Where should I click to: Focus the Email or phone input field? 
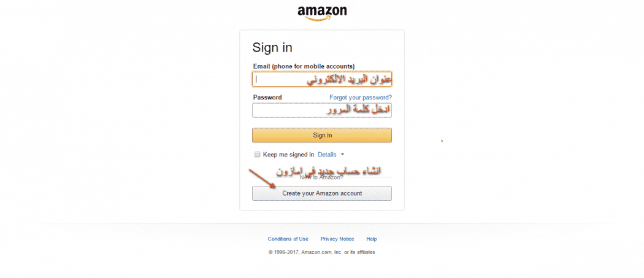click(x=322, y=79)
